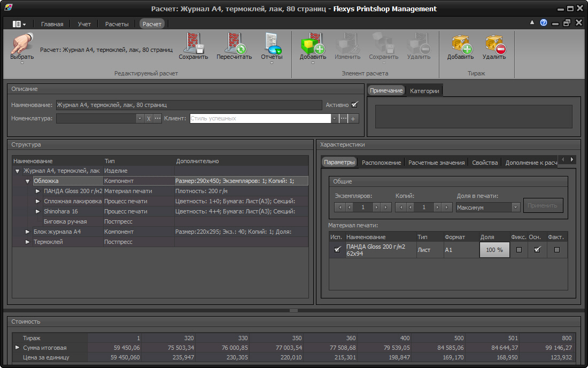
Task: Open the Reports (Отчеты) icon menu
Action: [x=272, y=45]
